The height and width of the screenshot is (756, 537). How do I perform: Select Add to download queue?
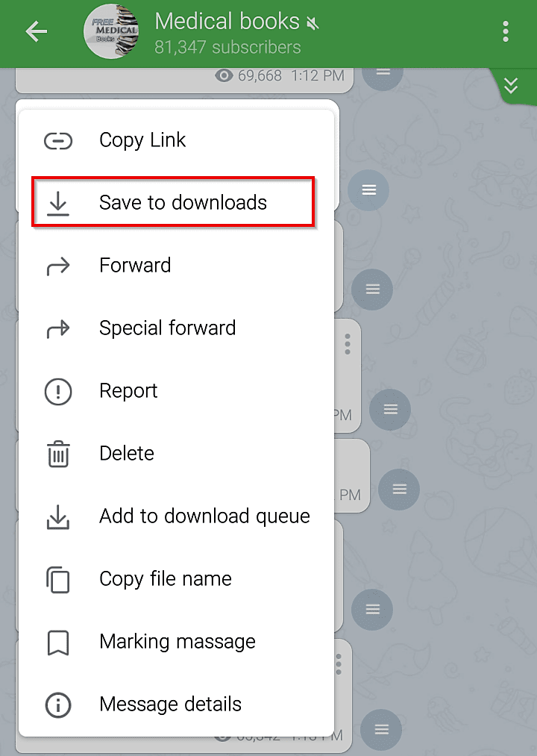[177, 516]
